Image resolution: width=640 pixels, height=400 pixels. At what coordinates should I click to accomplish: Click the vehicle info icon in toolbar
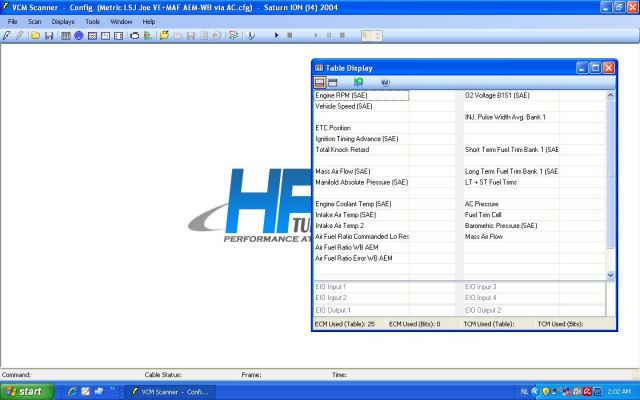click(x=251, y=36)
